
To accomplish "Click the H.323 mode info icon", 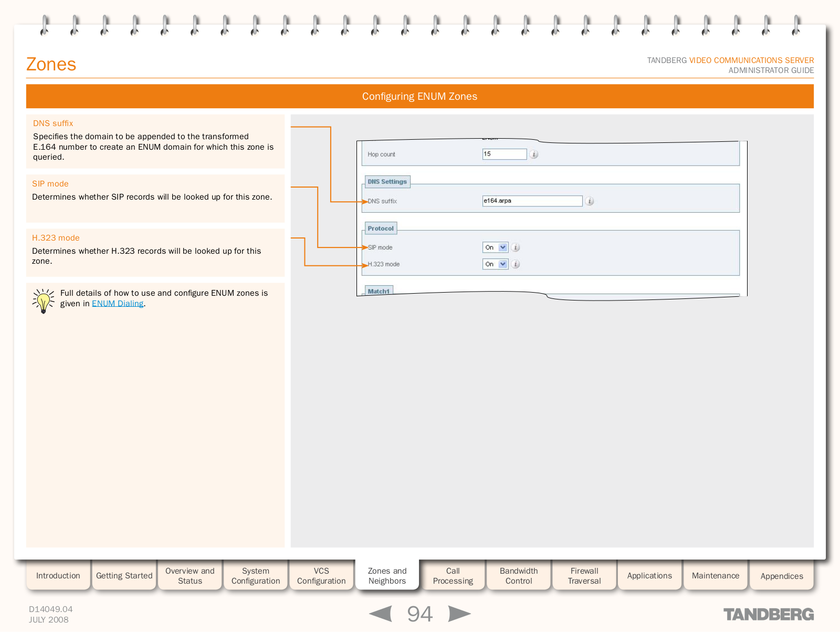I will click(516, 264).
